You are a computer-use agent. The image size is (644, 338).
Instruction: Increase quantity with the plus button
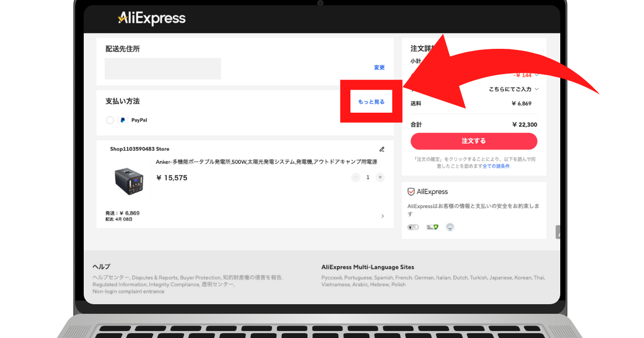click(380, 177)
